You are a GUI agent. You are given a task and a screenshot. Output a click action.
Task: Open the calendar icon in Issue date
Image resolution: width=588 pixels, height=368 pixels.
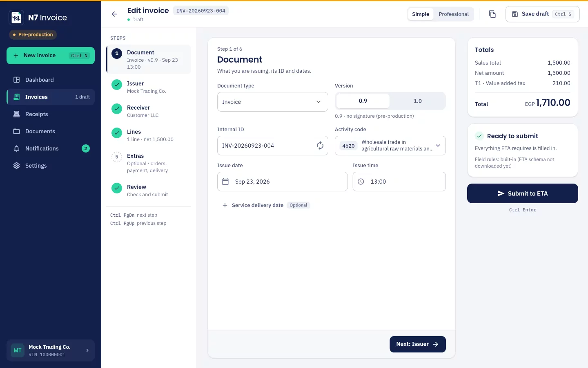click(225, 182)
